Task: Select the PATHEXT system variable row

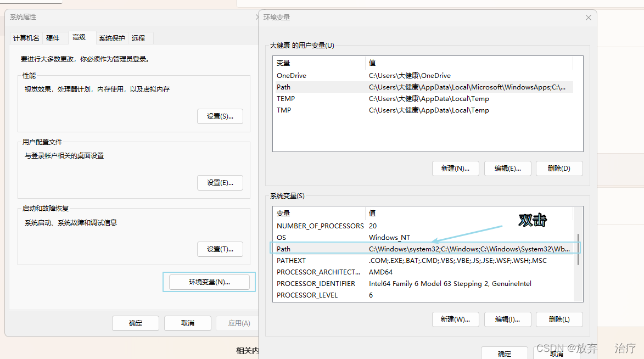Action: coord(423,260)
